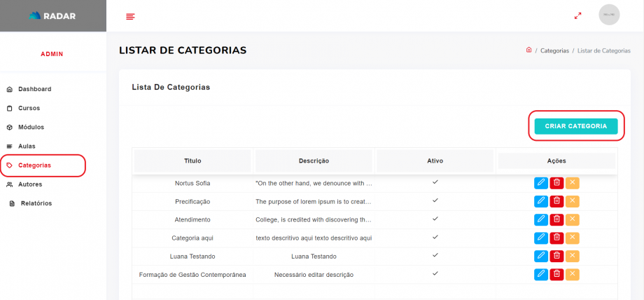
Task: Click orange X icon for Formação de Gestão Contemporânea
Action: [573, 274]
